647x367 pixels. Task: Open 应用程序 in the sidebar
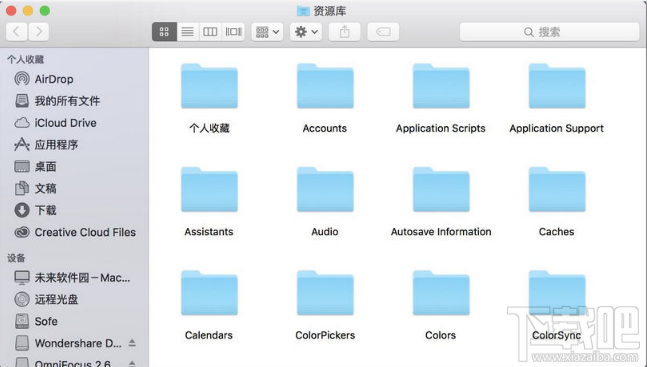click(46, 144)
